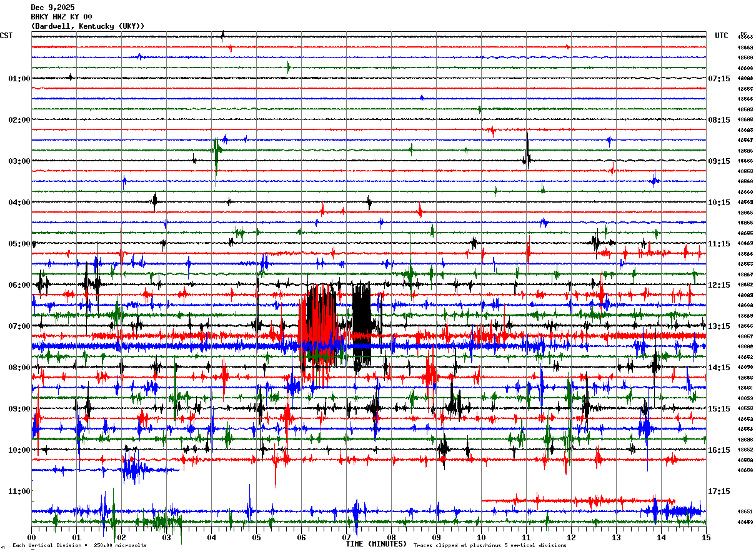Click minute tick label 07

coord(346,537)
